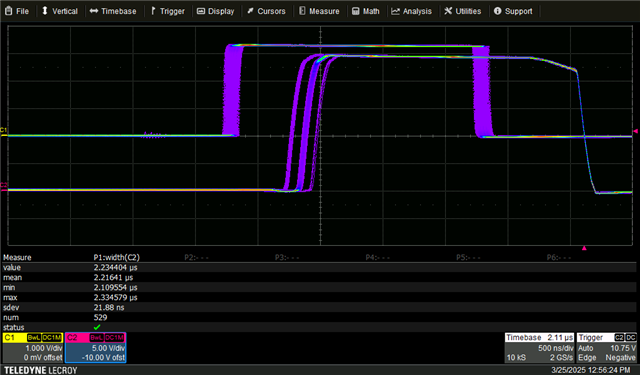Open the File menu
Image resolution: width=640 pixels, height=375 pixels.
pyautogui.click(x=17, y=11)
